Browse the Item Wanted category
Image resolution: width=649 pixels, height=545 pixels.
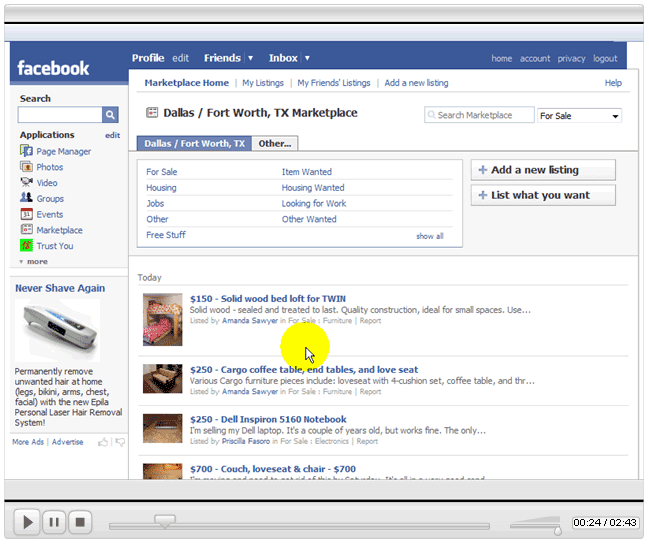pos(307,172)
